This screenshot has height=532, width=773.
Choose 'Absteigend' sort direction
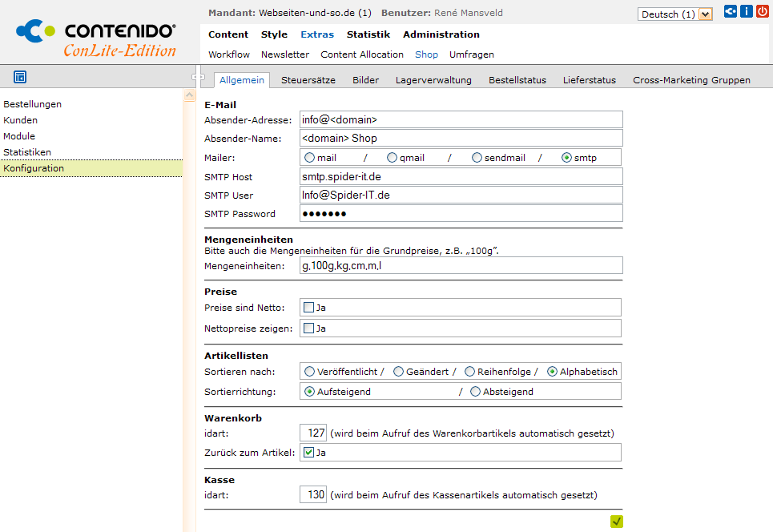pos(475,392)
